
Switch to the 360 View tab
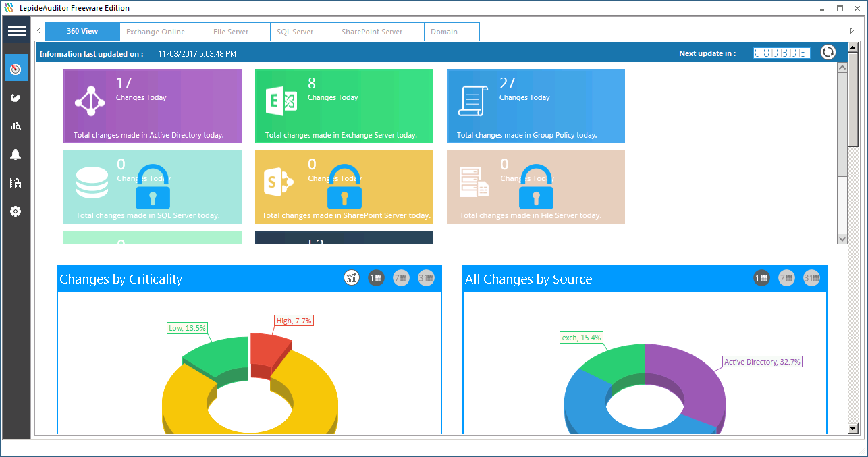click(x=82, y=31)
